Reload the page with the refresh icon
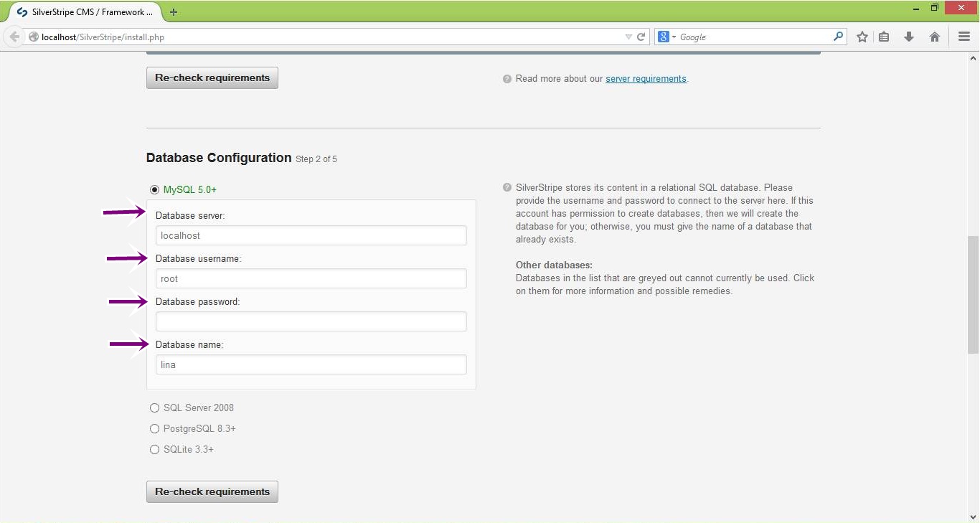The image size is (980, 523). [641, 37]
